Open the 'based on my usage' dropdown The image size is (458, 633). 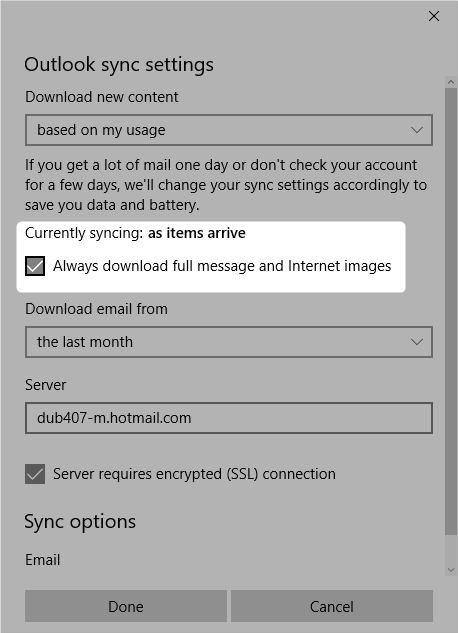[229, 130]
